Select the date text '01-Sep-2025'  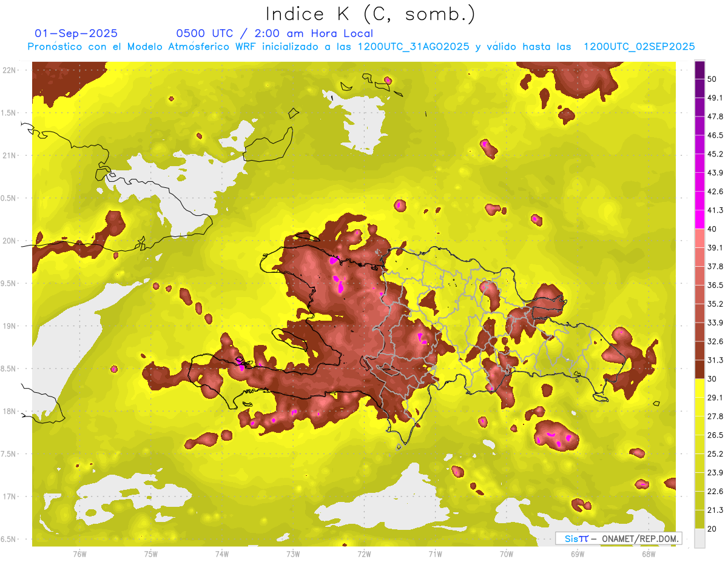coord(76,33)
